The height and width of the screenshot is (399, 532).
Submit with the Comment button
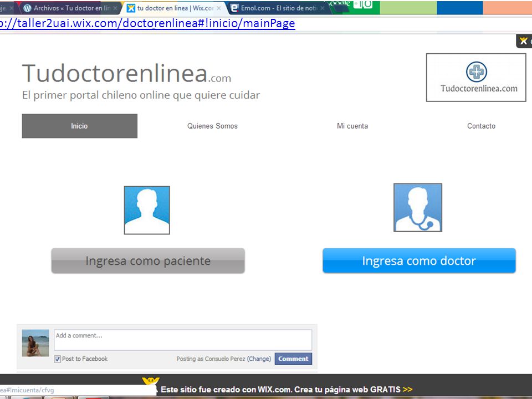293,359
